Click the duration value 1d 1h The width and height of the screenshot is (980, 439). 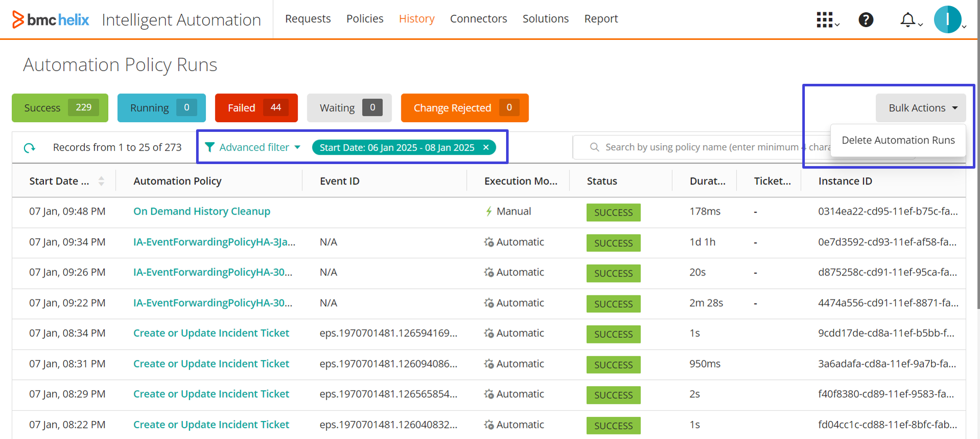click(x=702, y=242)
